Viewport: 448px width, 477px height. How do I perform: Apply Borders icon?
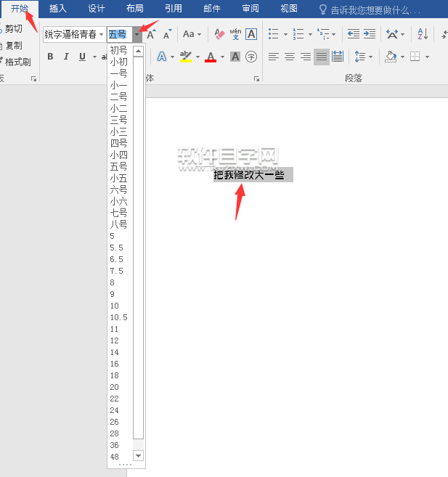pos(415,57)
